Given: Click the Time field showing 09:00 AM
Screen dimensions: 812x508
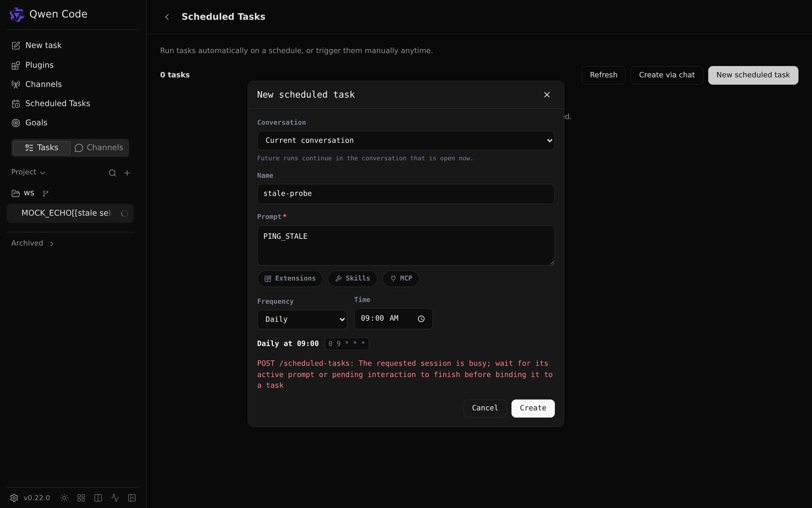Looking at the screenshot, I should click(393, 319).
